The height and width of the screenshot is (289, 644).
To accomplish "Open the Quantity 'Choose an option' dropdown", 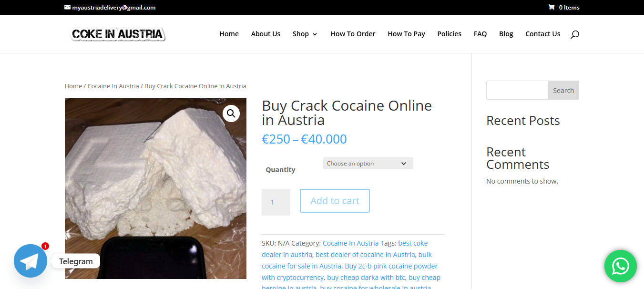I will point(368,164).
